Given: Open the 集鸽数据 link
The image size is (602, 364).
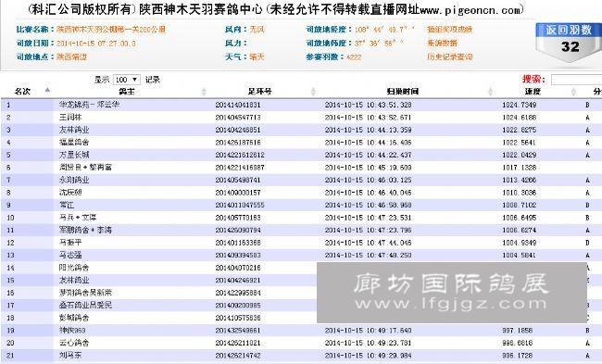Looking at the screenshot, I should point(442,43).
